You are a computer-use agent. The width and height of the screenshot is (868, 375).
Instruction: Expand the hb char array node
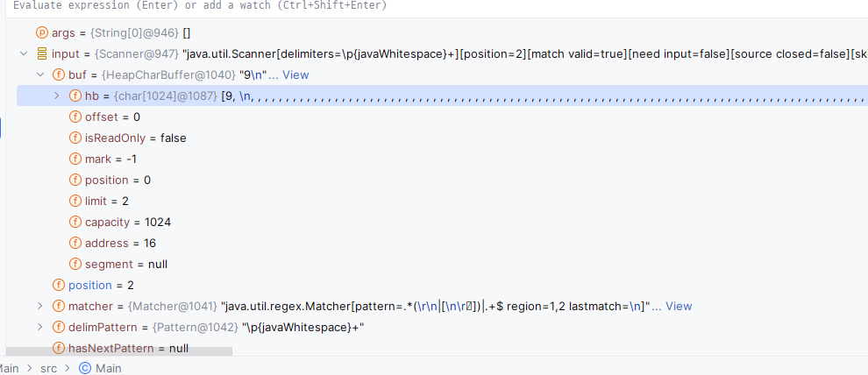click(x=57, y=96)
